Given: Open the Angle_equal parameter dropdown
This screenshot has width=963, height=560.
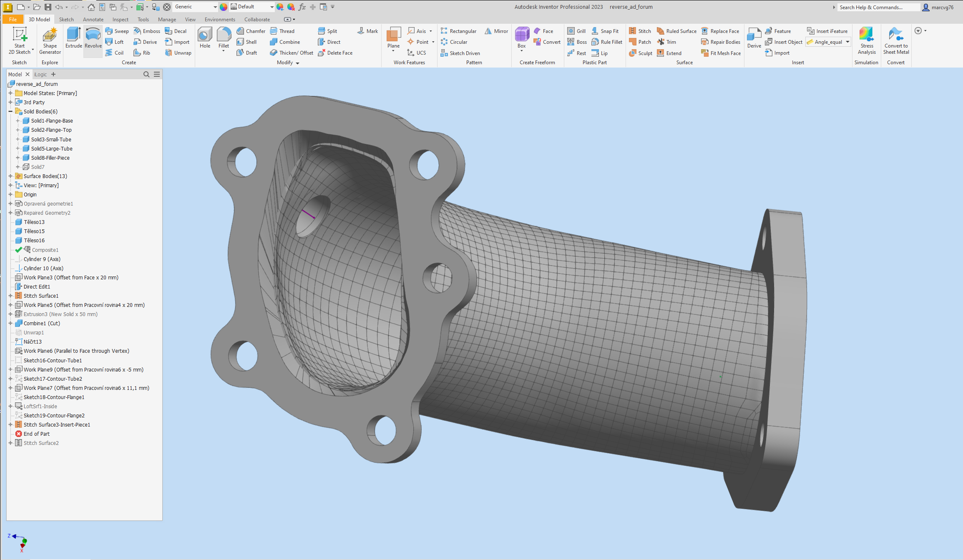Looking at the screenshot, I should pyautogui.click(x=847, y=42).
